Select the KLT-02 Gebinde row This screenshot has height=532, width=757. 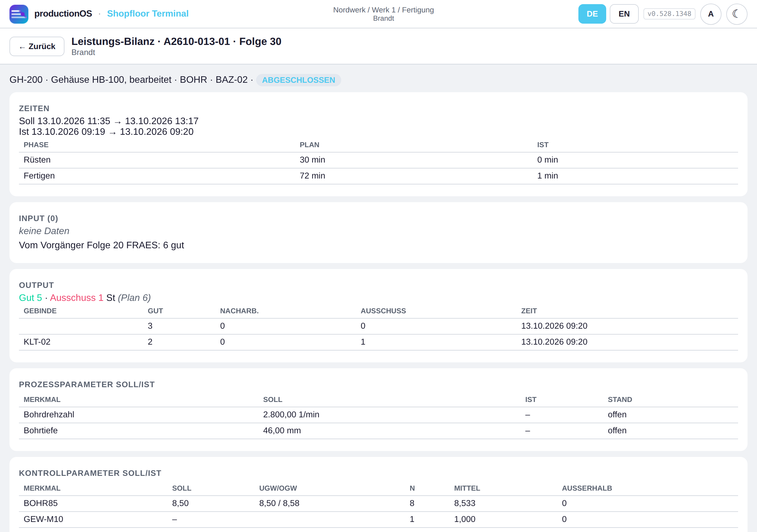click(x=378, y=342)
